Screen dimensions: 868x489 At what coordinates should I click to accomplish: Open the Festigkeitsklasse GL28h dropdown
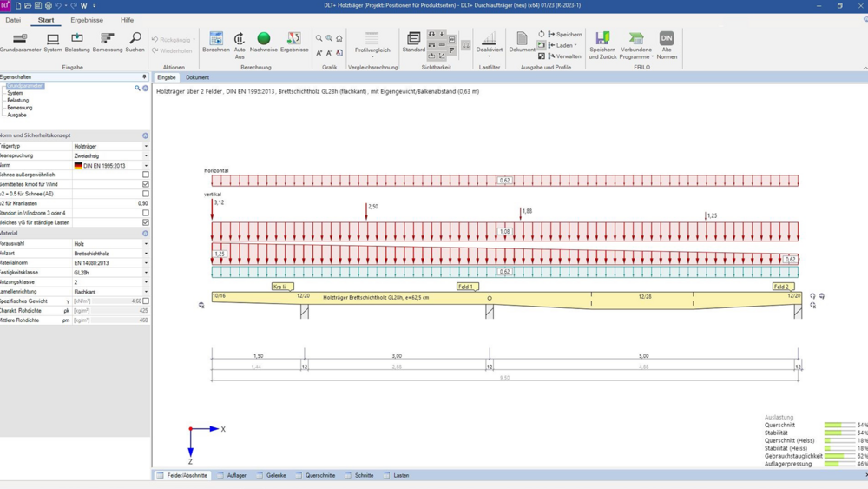click(146, 273)
